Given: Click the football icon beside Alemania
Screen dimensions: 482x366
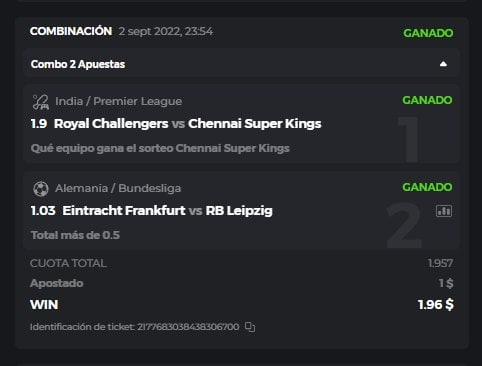Looking at the screenshot, I should [x=41, y=189].
